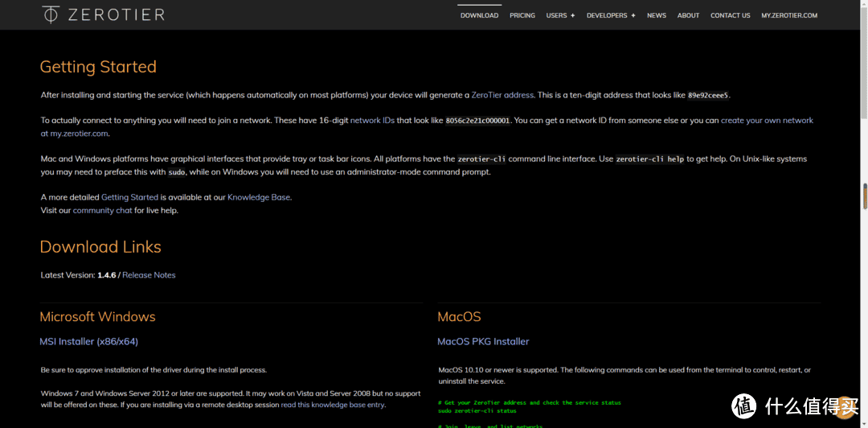Open the Download menu item
Viewport: 868px width, 428px height.
click(479, 15)
